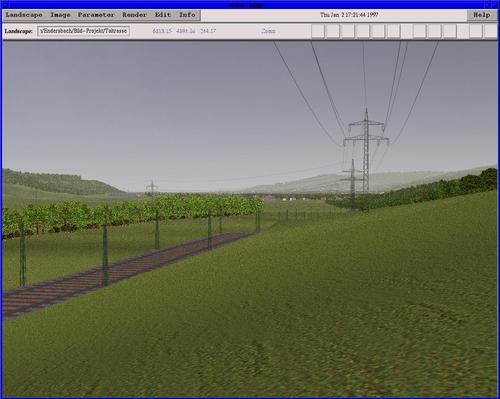Click the third blank toolbar button after Zoom
This screenshot has height=399, width=500.
[x=348, y=31]
